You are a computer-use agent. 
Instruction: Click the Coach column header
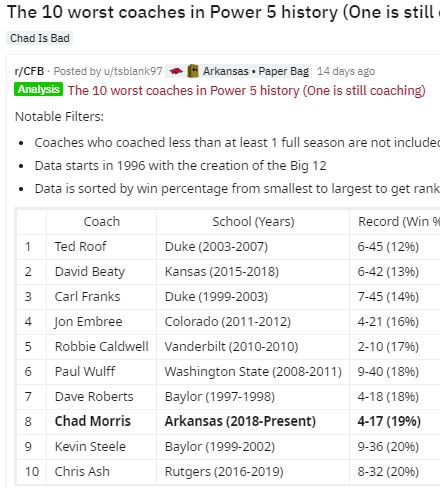tap(101, 222)
